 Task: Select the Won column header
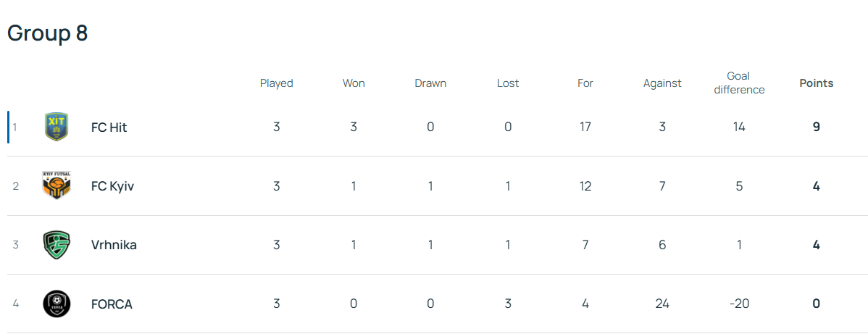(x=354, y=83)
